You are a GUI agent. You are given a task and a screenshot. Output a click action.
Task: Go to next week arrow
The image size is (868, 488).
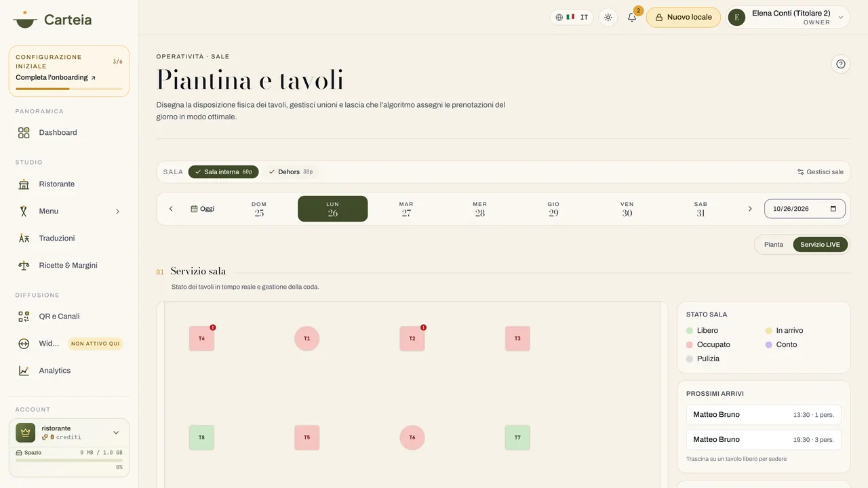pyautogui.click(x=750, y=209)
